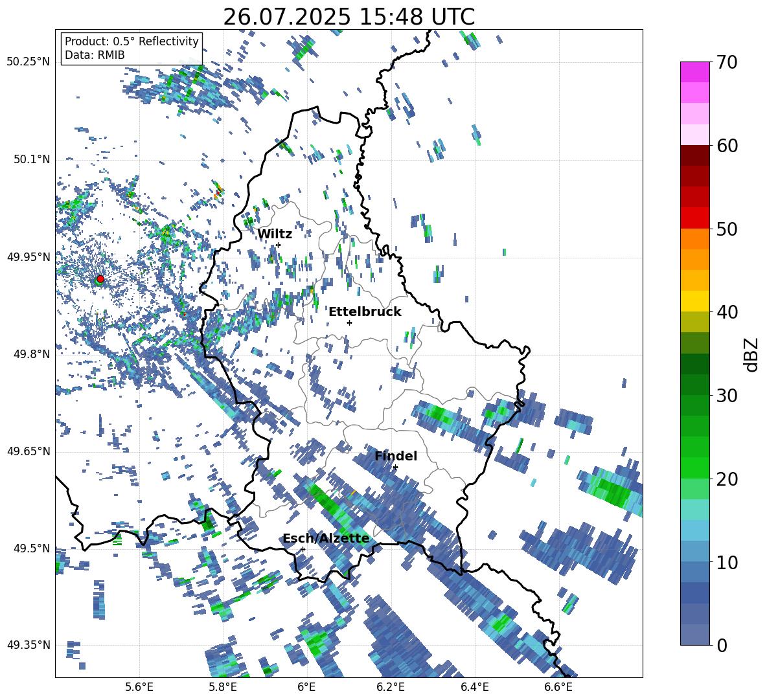Click the magenta swatch at colorbar top
767x700 pixels.
[x=694, y=72]
